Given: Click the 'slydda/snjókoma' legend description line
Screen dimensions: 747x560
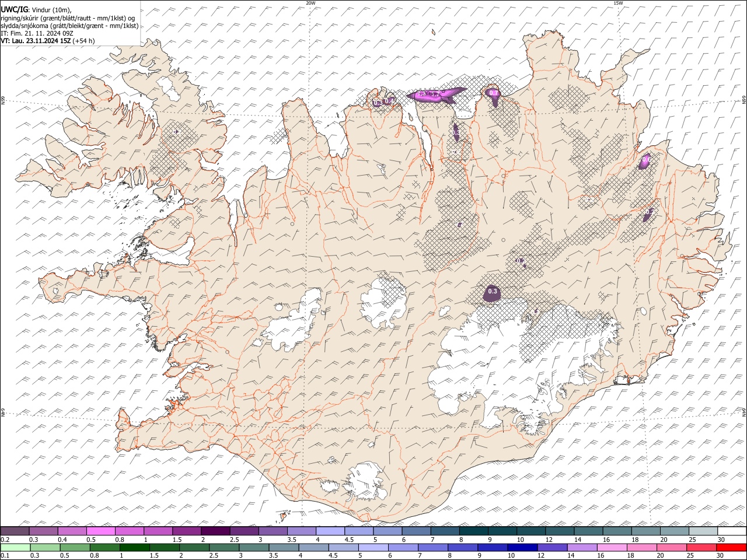Looking at the screenshot, I should click(x=69, y=26).
